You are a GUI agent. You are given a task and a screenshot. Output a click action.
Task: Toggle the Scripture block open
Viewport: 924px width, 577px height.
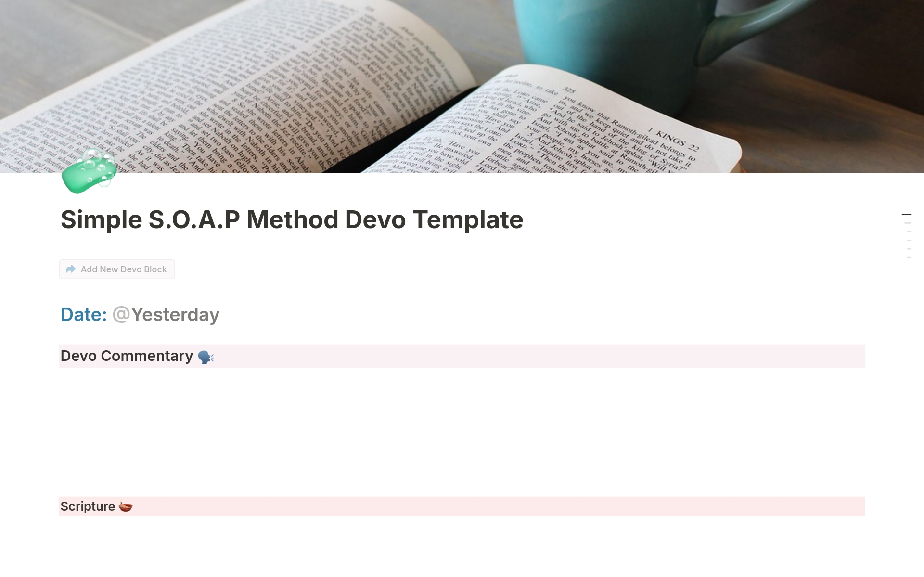(x=88, y=506)
